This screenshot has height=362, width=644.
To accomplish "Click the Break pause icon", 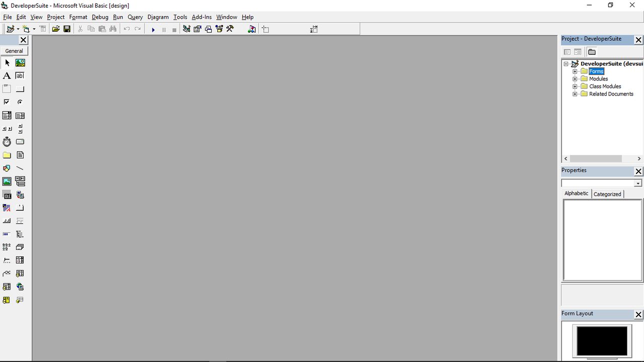I will 164,30.
